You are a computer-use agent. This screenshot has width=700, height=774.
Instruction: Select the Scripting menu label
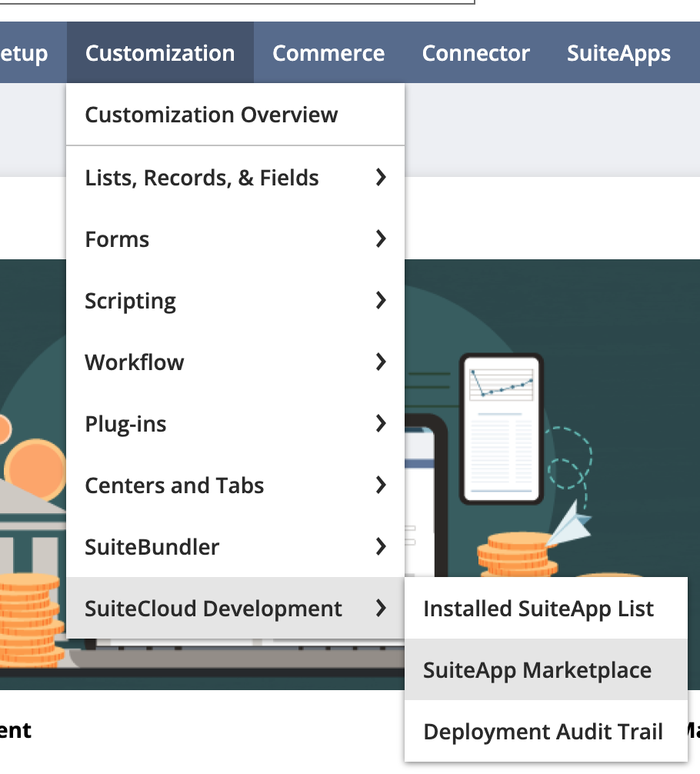[x=130, y=301]
